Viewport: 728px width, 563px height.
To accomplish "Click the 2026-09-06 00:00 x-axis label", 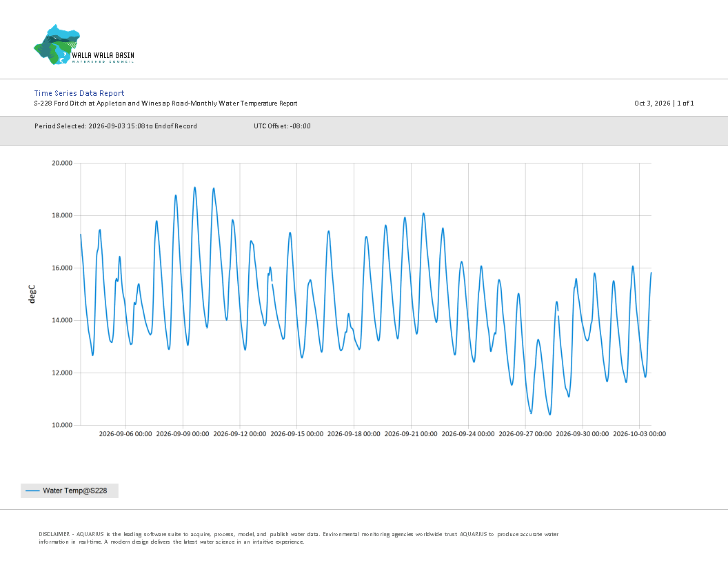I will point(125,434).
